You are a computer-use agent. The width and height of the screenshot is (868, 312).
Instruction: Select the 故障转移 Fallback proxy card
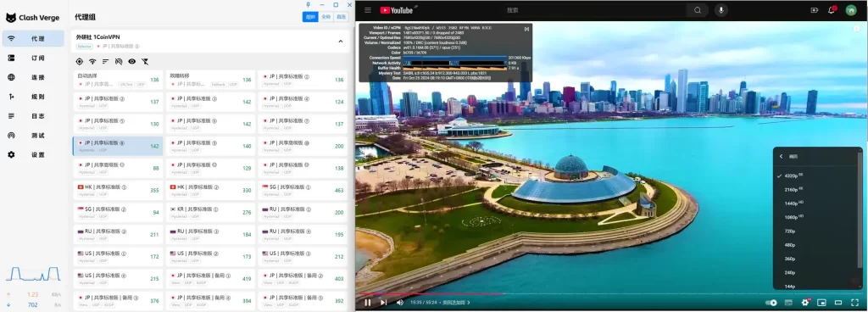pos(210,80)
